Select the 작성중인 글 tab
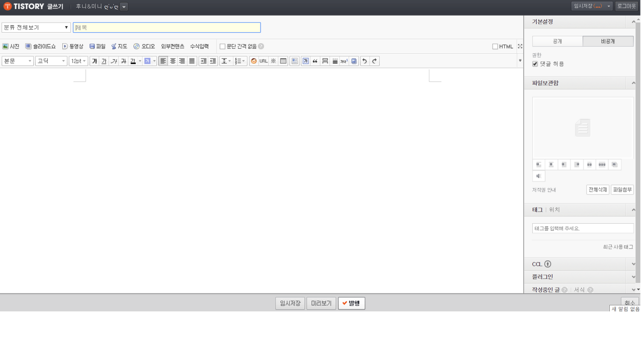 click(x=545, y=290)
